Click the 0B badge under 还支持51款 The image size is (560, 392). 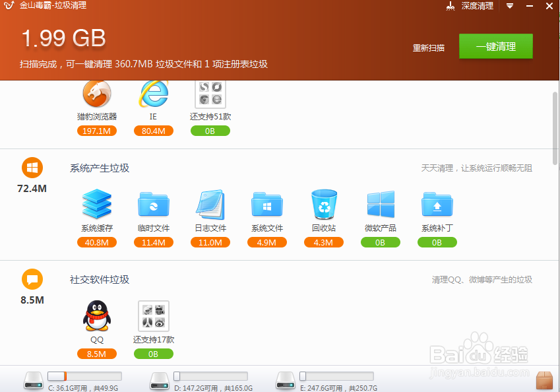point(210,131)
